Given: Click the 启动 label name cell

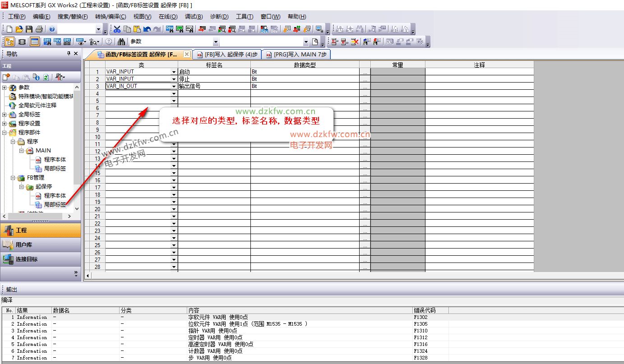Looking at the screenshot, I should click(214, 72).
